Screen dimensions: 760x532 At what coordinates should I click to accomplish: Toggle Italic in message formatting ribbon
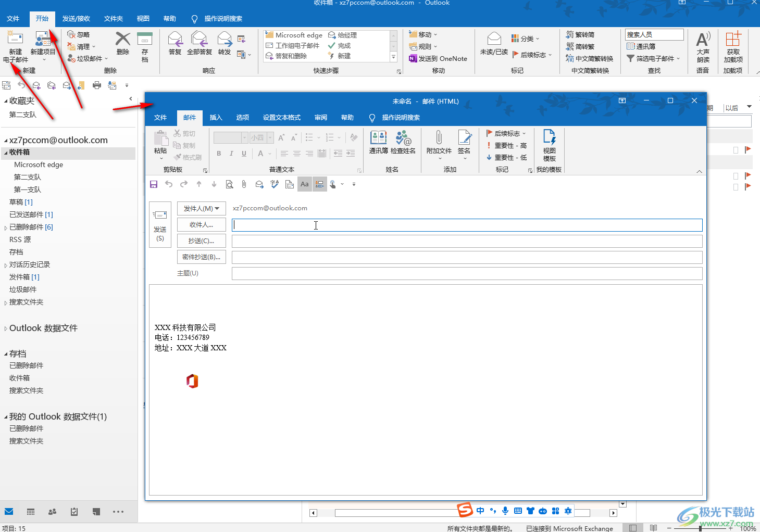point(231,154)
